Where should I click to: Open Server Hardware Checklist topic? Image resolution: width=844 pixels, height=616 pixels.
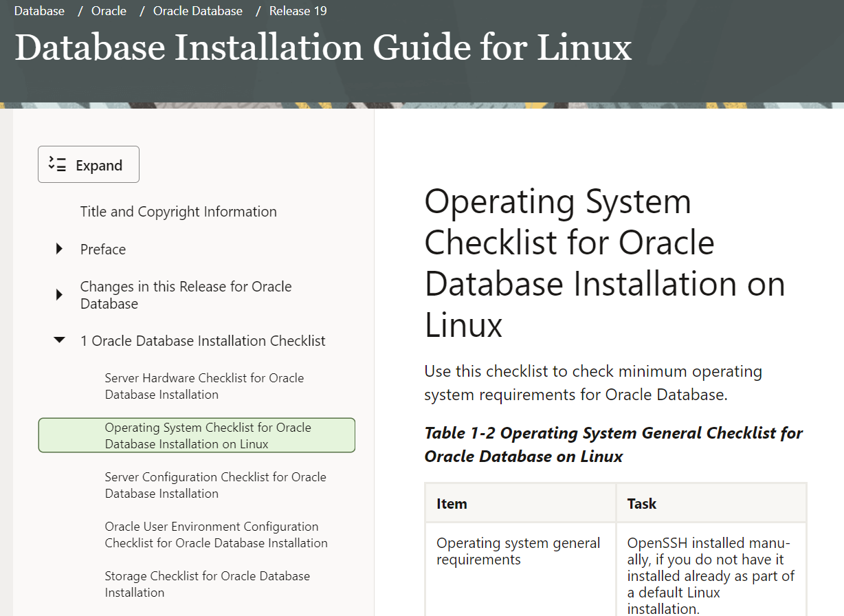pos(204,386)
